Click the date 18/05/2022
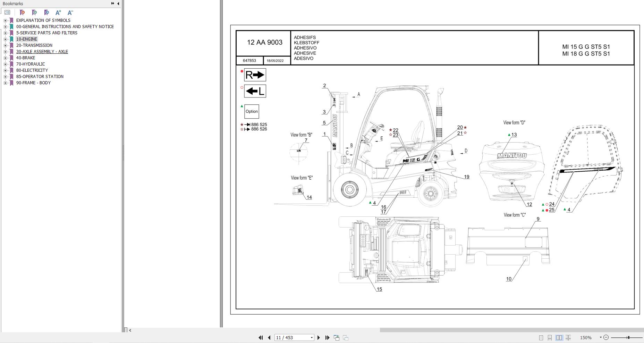The width and height of the screenshot is (644, 343). pyautogui.click(x=275, y=60)
